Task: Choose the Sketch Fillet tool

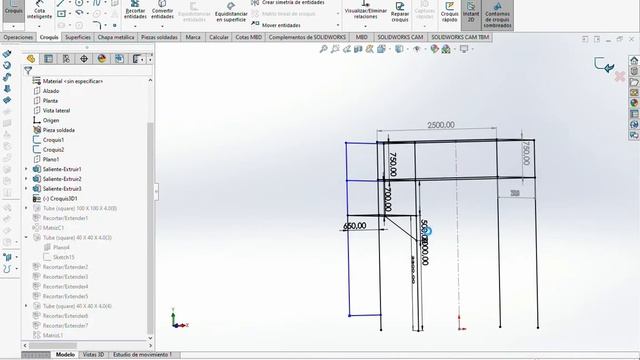Action: (x=97, y=25)
